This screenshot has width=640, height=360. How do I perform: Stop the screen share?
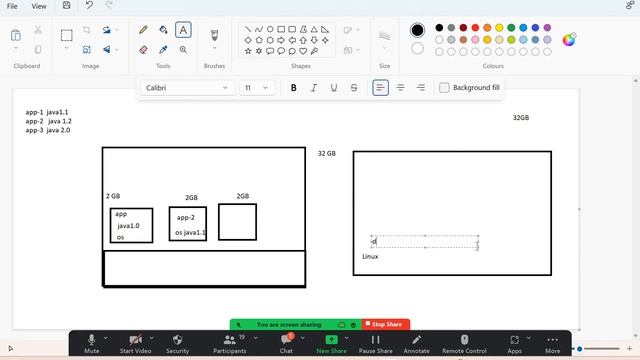point(385,324)
